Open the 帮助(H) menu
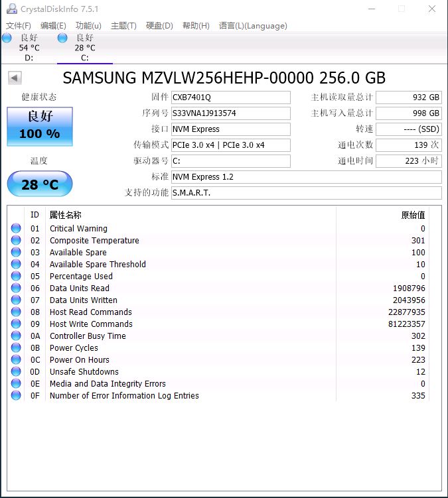The width and height of the screenshot is (448, 498). coord(196,26)
